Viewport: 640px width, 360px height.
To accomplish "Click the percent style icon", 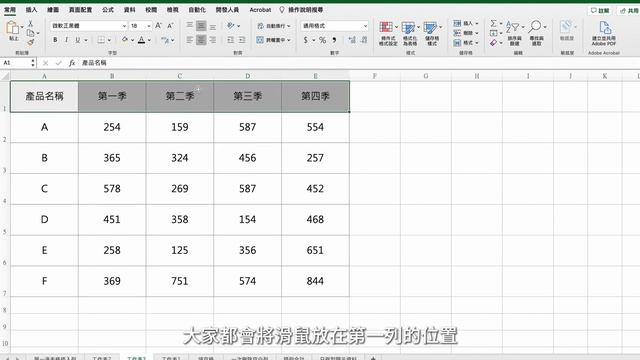I will 322,40.
